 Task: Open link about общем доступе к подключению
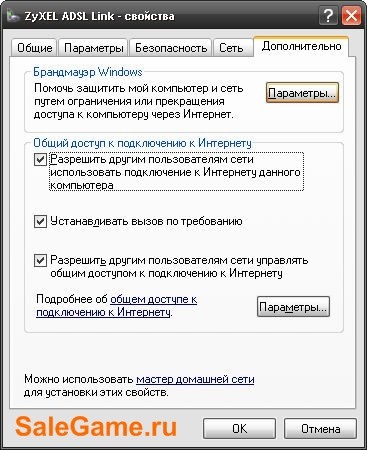[117, 306]
